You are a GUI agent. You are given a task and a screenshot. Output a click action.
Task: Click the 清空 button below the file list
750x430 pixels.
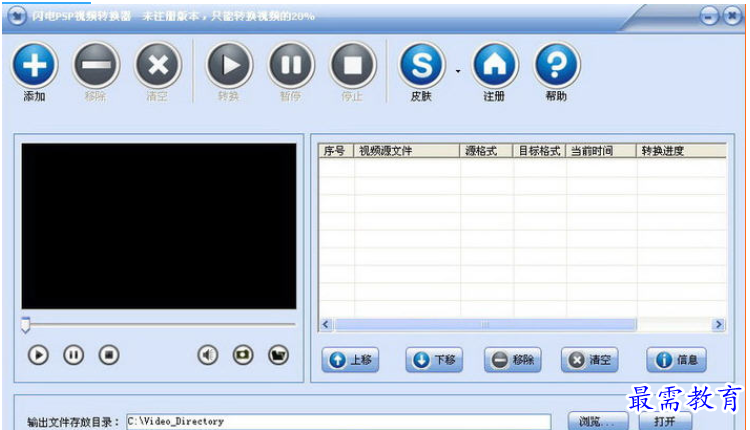[x=590, y=360]
